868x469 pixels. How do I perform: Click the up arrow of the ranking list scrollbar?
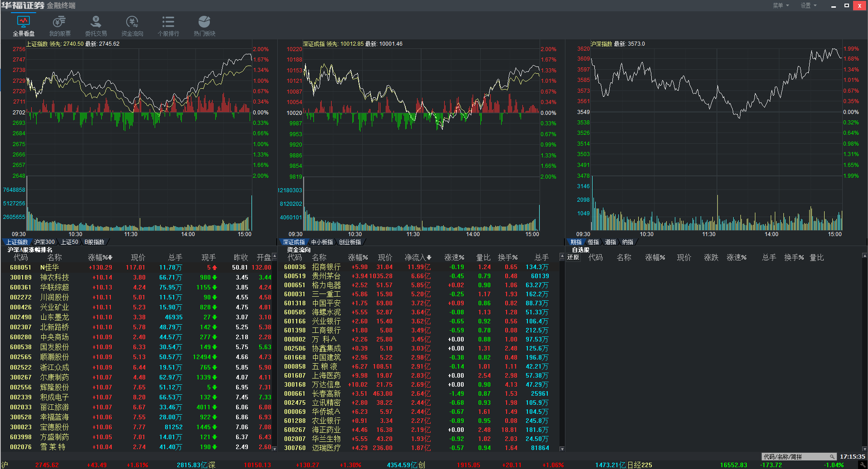(x=274, y=256)
